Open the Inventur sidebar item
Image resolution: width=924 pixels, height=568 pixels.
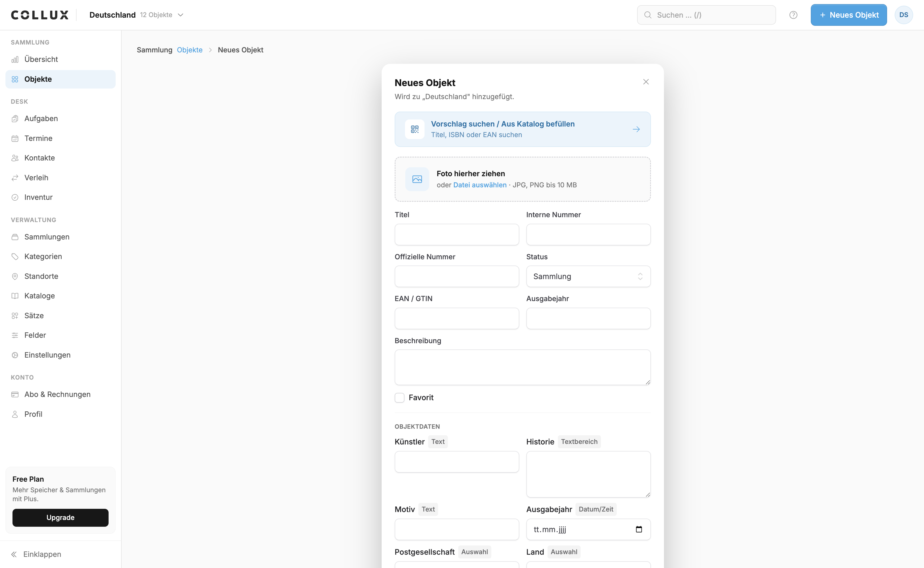tap(61, 197)
